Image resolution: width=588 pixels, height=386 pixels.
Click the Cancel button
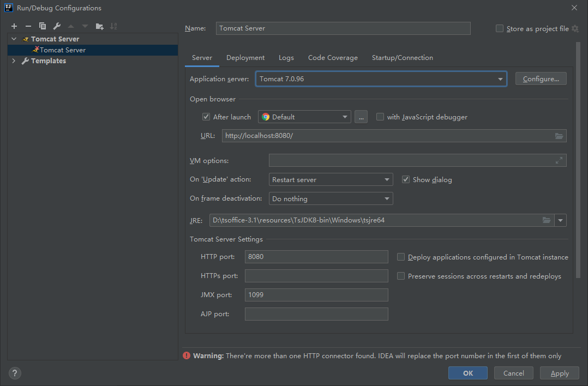514,373
